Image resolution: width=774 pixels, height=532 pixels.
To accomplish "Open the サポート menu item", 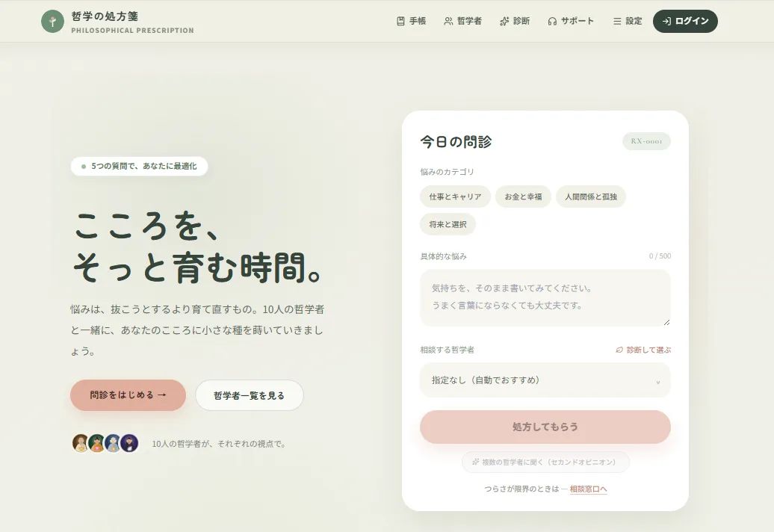I will [x=570, y=21].
